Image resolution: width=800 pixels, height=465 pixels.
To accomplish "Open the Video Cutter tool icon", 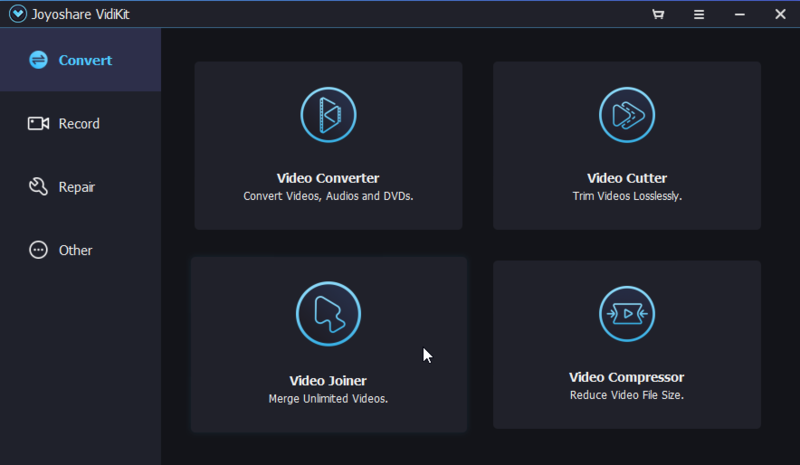I will 627,115.
